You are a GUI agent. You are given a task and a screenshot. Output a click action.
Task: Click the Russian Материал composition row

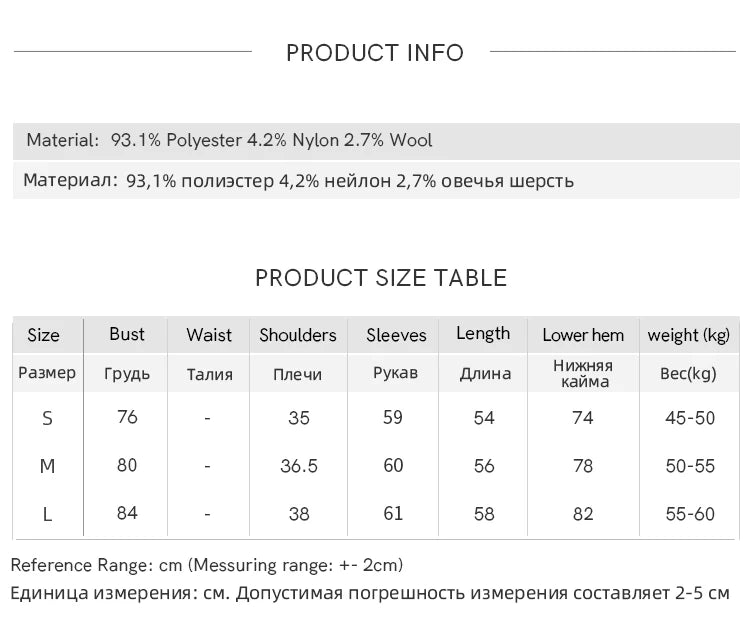298,181
